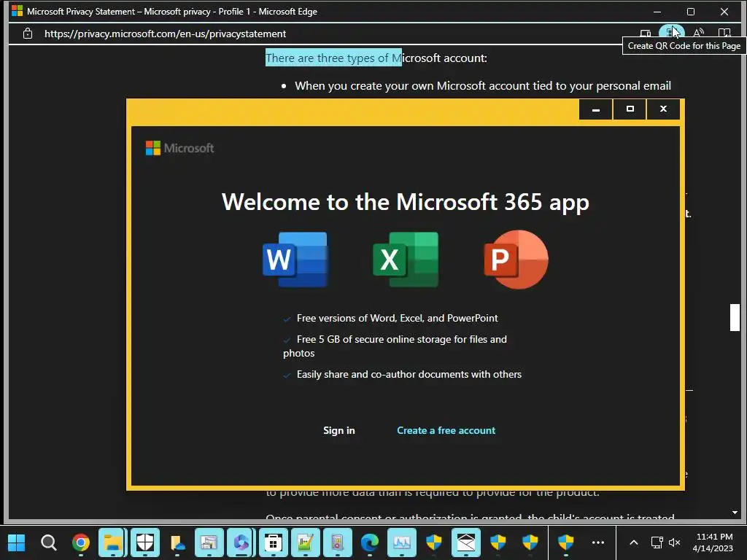The width and height of the screenshot is (747, 560).
Task: Open the OneDrive folder taskbar icon
Action: [x=177, y=542]
